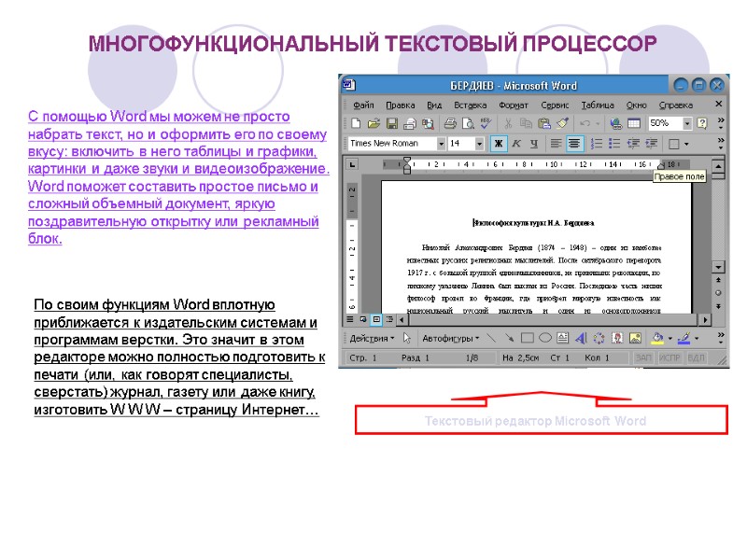Screen dimensions: 747x560
Task: Open the Файл menu
Action: 363,105
